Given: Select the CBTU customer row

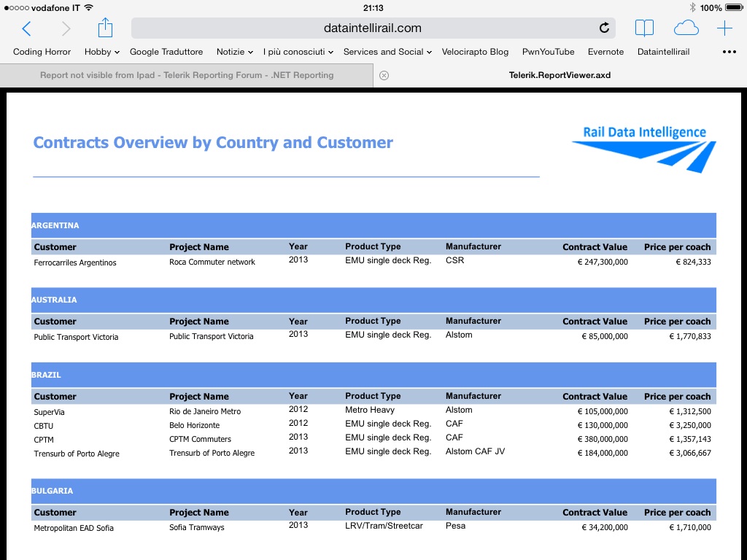Looking at the screenshot, I should click(43, 426).
